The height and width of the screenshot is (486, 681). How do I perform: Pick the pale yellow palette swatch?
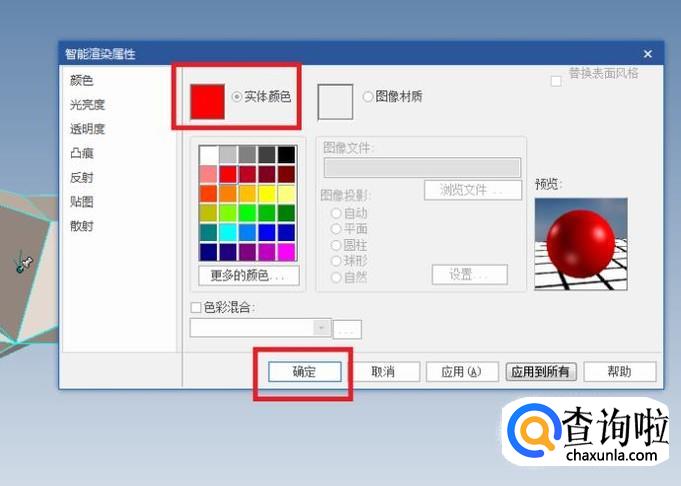point(287,194)
